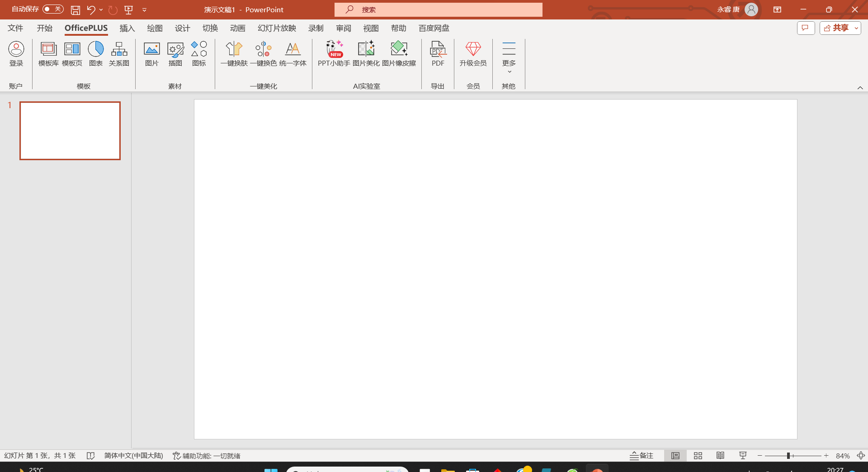Open the 模板库 template library
The width and height of the screenshot is (868, 472).
coord(48,54)
